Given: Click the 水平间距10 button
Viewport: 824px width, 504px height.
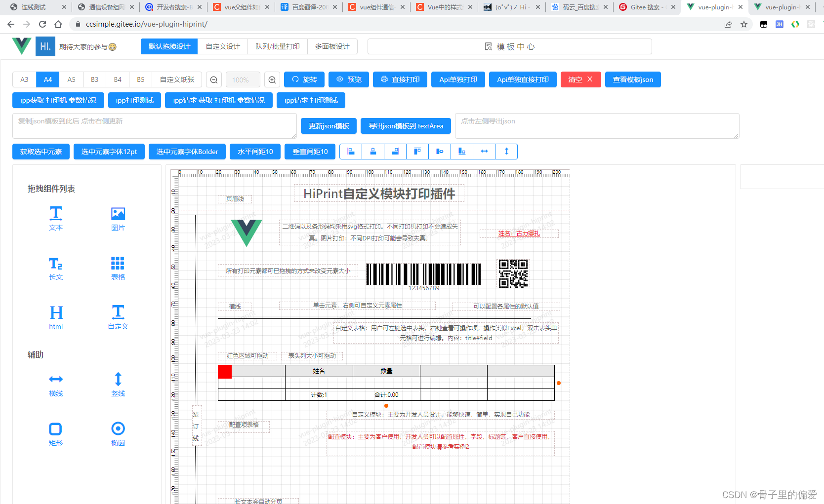Looking at the screenshot, I should coord(255,152).
